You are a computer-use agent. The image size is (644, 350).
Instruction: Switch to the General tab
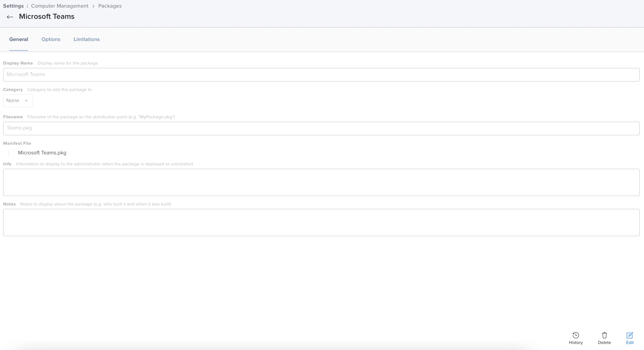[19, 39]
